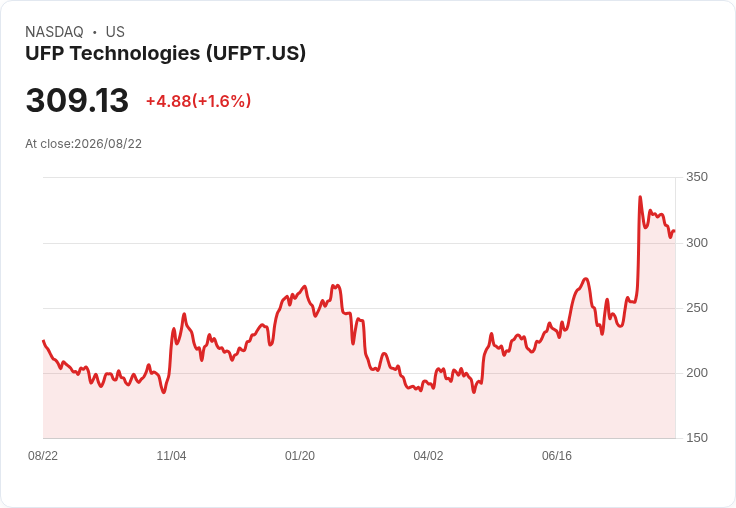
Task: Click the 350 y-axis price label
Action: [697, 177]
